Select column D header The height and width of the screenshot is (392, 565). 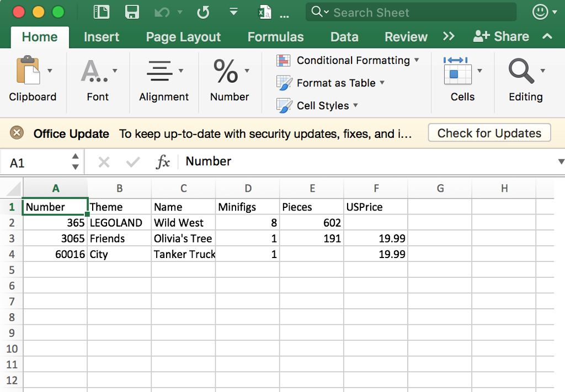248,188
